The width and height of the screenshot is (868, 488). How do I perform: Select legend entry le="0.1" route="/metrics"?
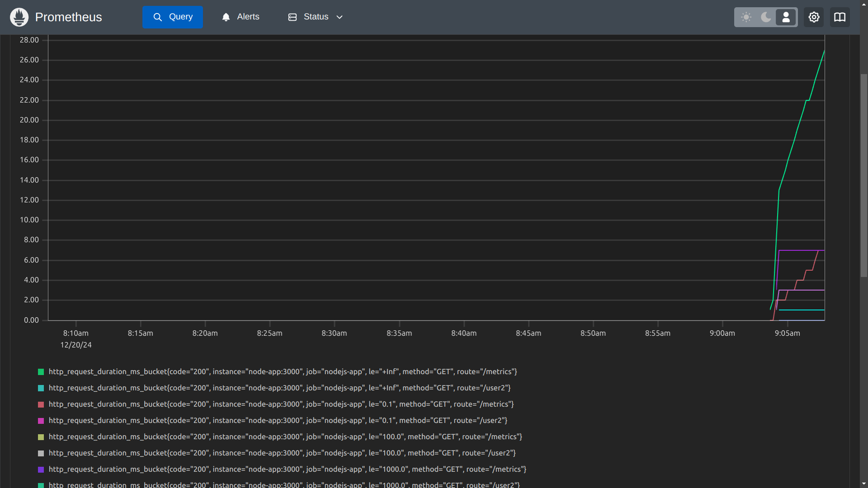(281, 404)
